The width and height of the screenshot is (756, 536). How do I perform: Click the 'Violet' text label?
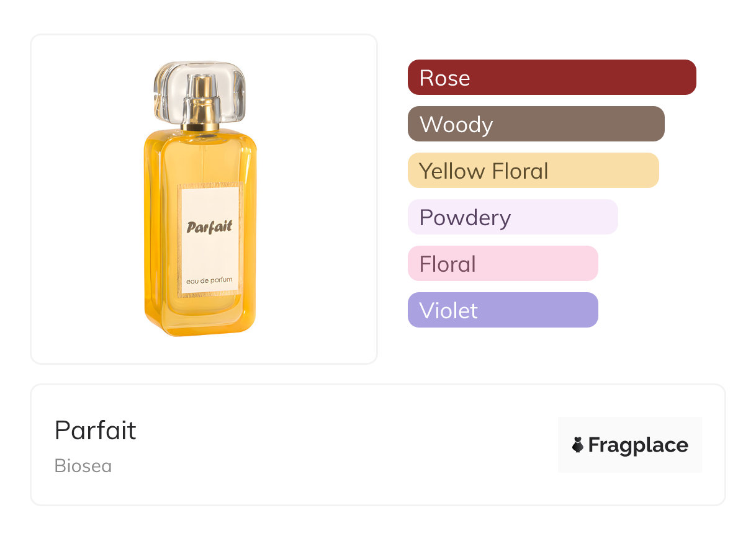tap(448, 310)
